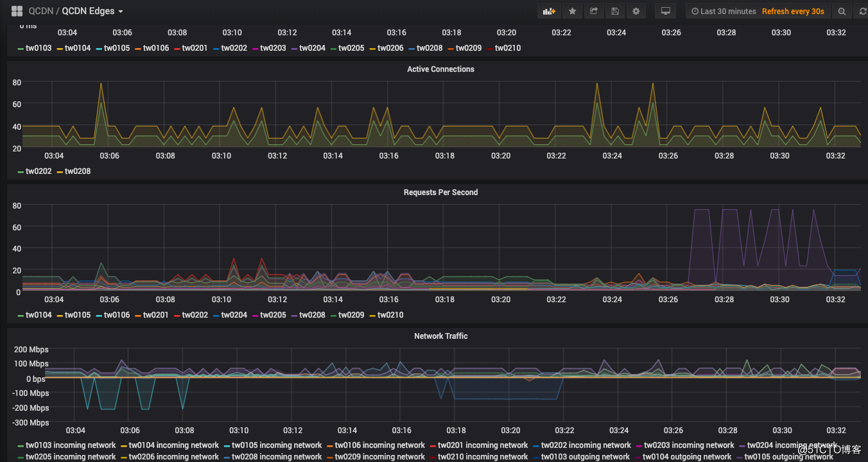
Task: Toggle the tw0104 incoming network series
Action: (x=174, y=445)
